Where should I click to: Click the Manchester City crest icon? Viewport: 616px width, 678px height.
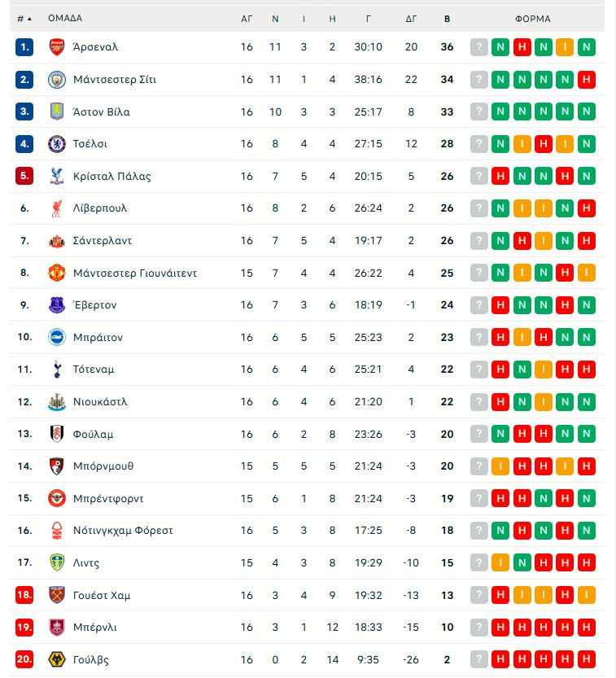click(56, 79)
